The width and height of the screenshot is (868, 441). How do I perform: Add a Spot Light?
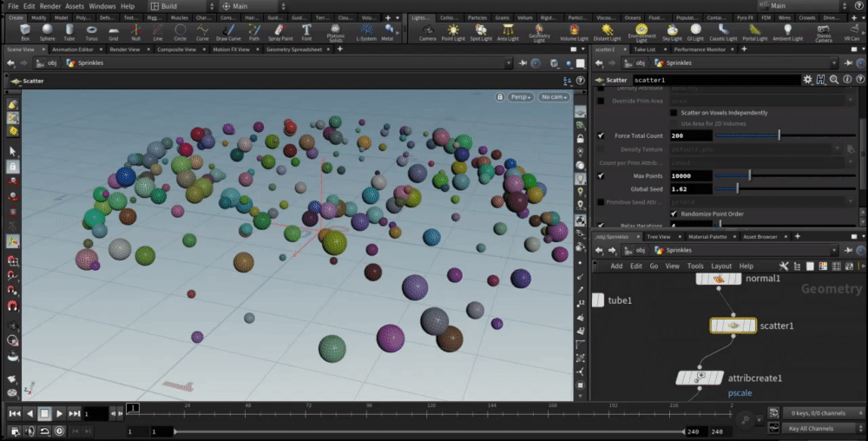tap(481, 33)
